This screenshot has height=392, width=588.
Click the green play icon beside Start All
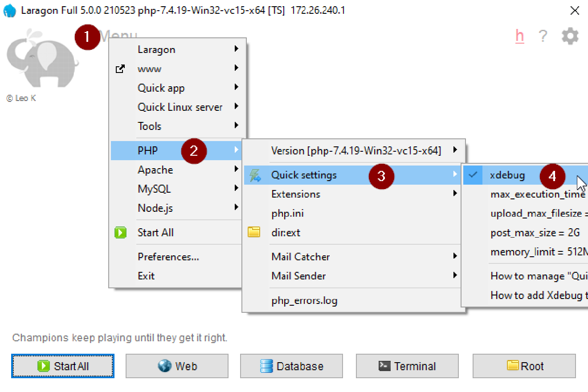coord(120,232)
